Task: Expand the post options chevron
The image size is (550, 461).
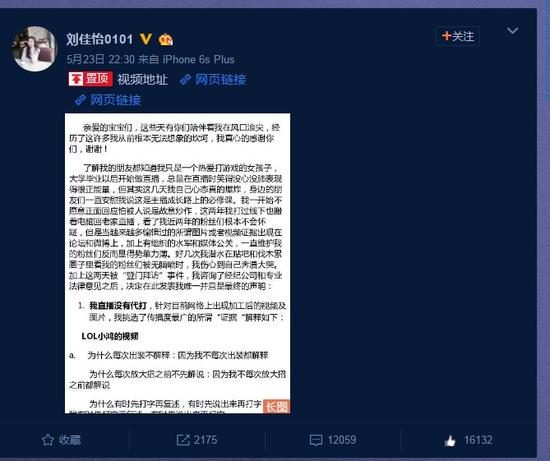Action: (512, 31)
